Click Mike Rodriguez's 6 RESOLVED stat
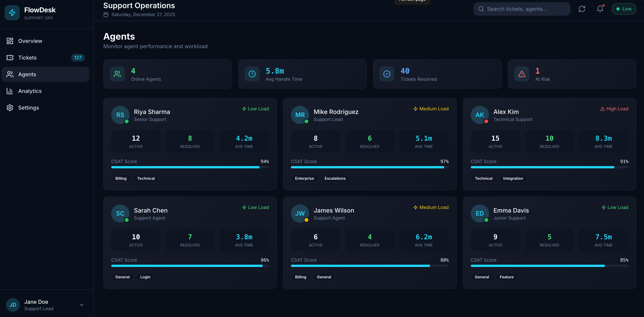644x317 pixels. (x=370, y=141)
